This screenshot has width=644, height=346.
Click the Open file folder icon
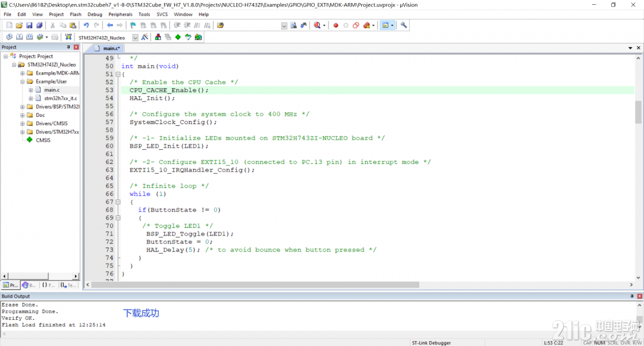click(19, 26)
